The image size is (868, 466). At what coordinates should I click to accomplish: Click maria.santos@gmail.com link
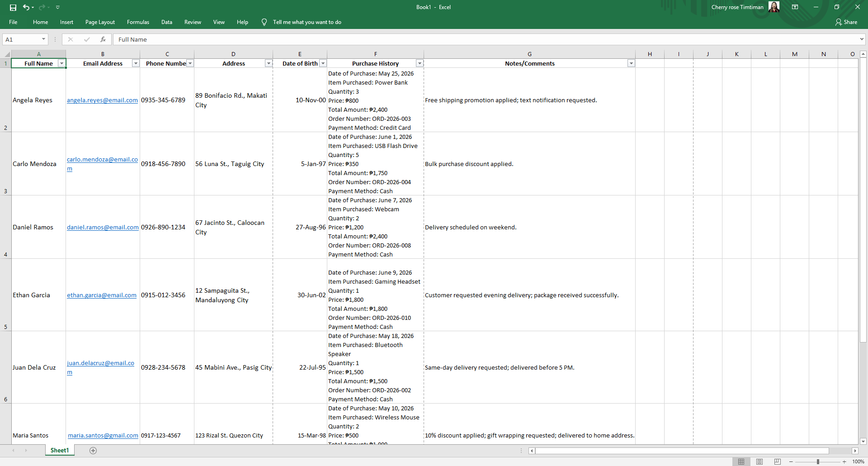pos(103,436)
